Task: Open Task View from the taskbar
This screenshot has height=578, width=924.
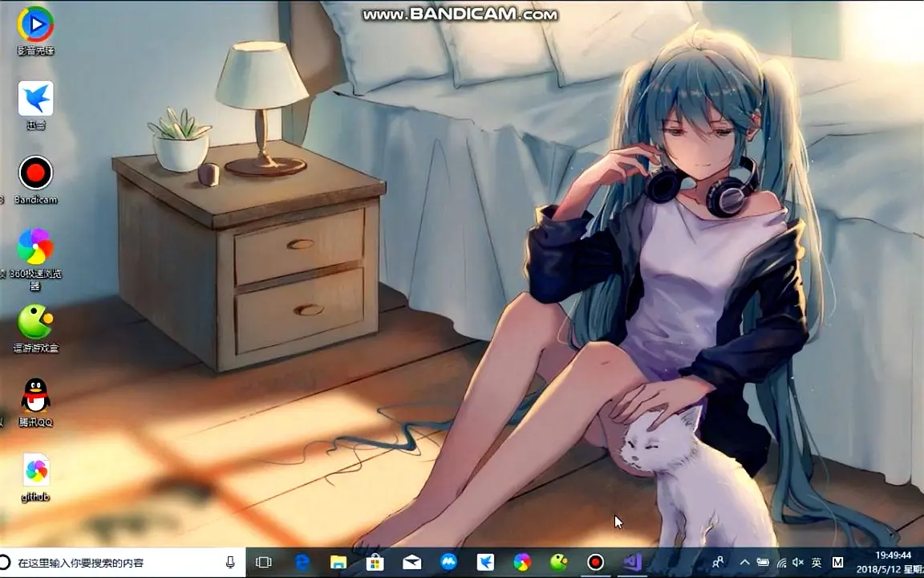Action: tap(264, 563)
